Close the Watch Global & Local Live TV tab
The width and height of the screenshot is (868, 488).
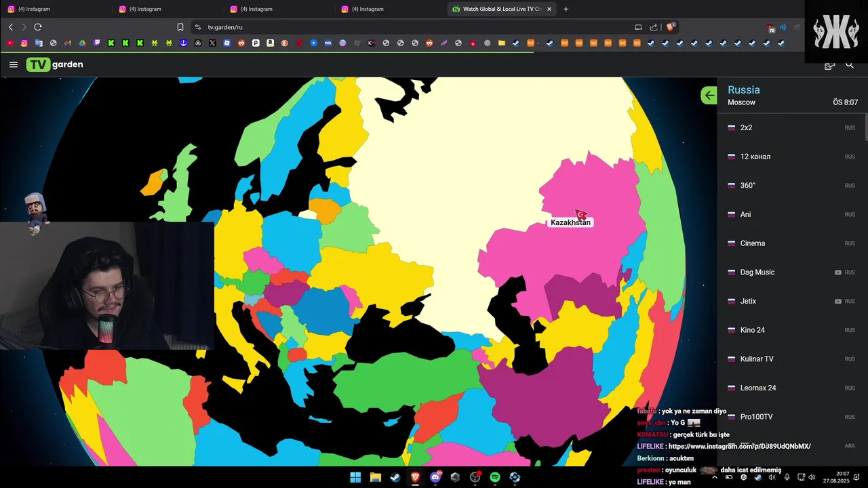pyautogui.click(x=549, y=9)
